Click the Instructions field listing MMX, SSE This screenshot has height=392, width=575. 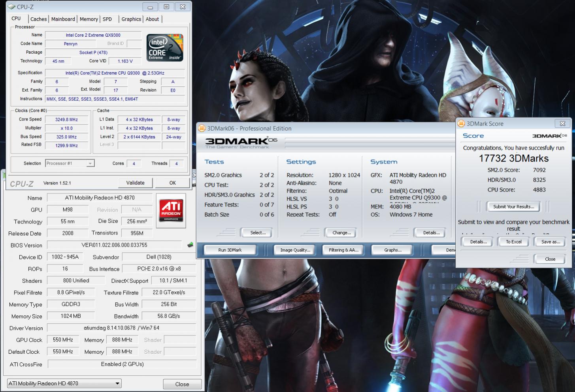(115, 99)
